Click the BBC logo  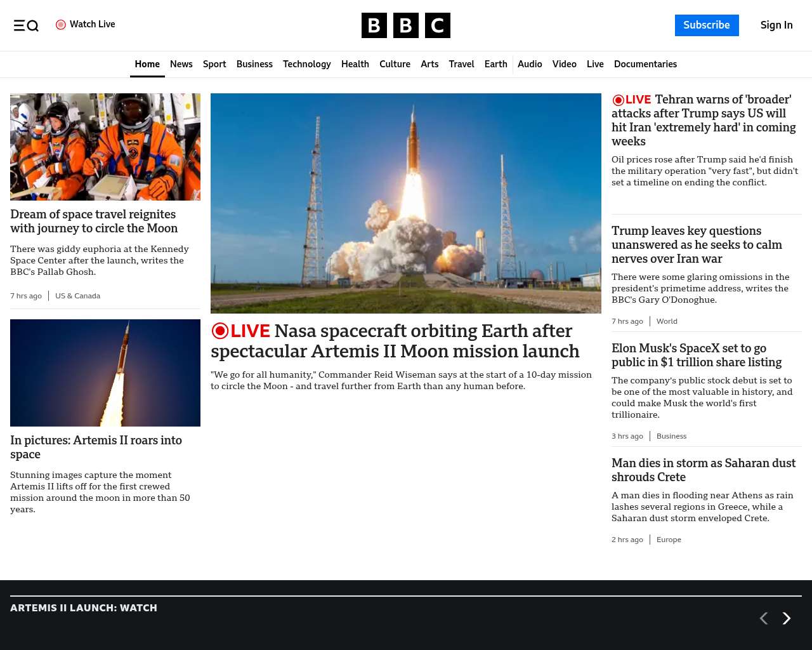click(405, 25)
